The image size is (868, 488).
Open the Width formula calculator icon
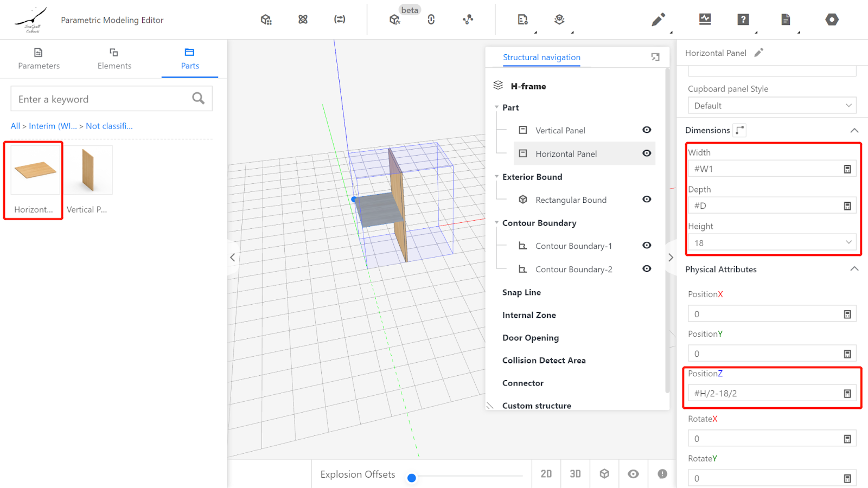[x=847, y=169]
